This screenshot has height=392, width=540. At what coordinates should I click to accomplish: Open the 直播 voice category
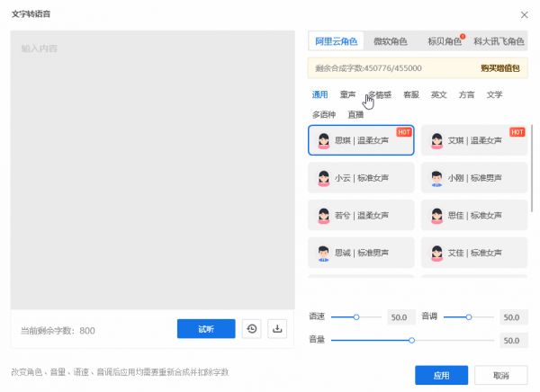(355, 114)
